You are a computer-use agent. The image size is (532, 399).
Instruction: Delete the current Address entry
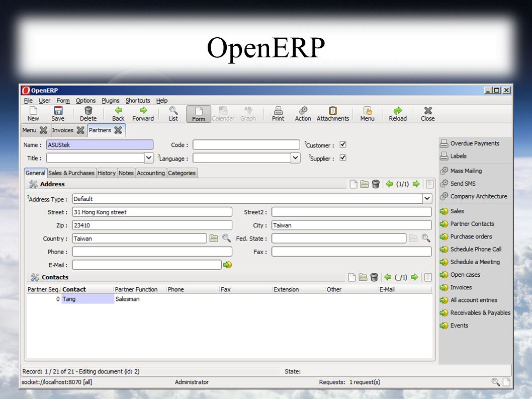point(376,184)
